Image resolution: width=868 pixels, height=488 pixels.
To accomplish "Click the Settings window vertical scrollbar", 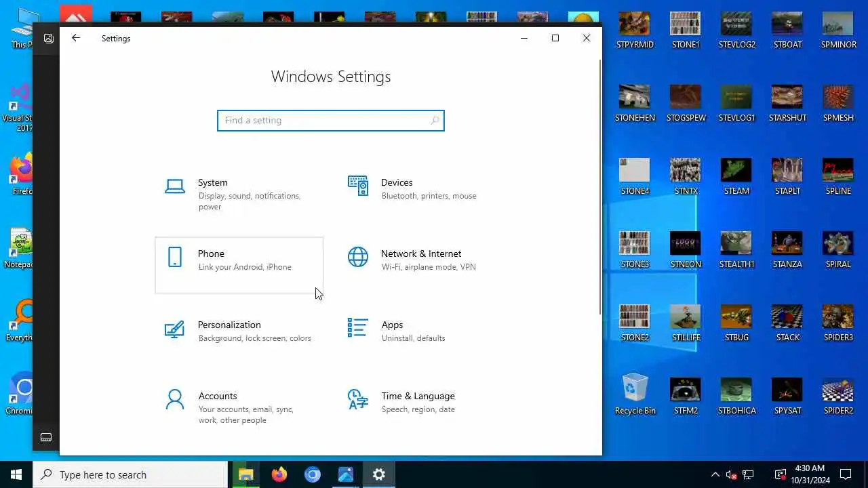I will tap(599, 187).
